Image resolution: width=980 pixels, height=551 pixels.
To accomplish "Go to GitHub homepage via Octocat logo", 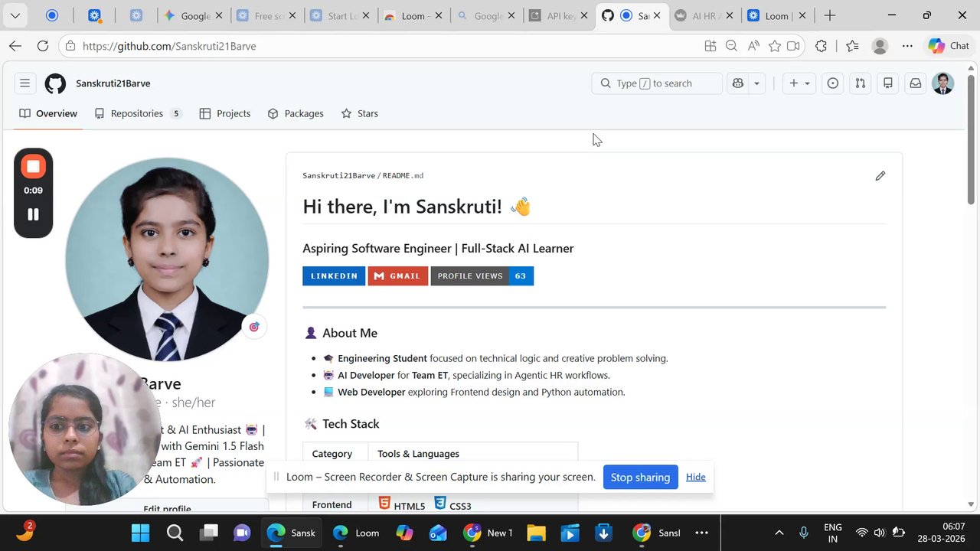I will [55, 83].
